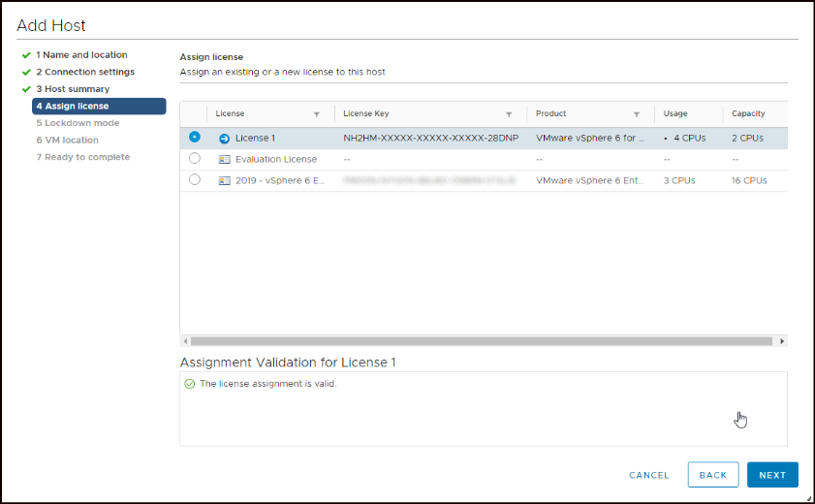Click the BACK button

point(712,475)
